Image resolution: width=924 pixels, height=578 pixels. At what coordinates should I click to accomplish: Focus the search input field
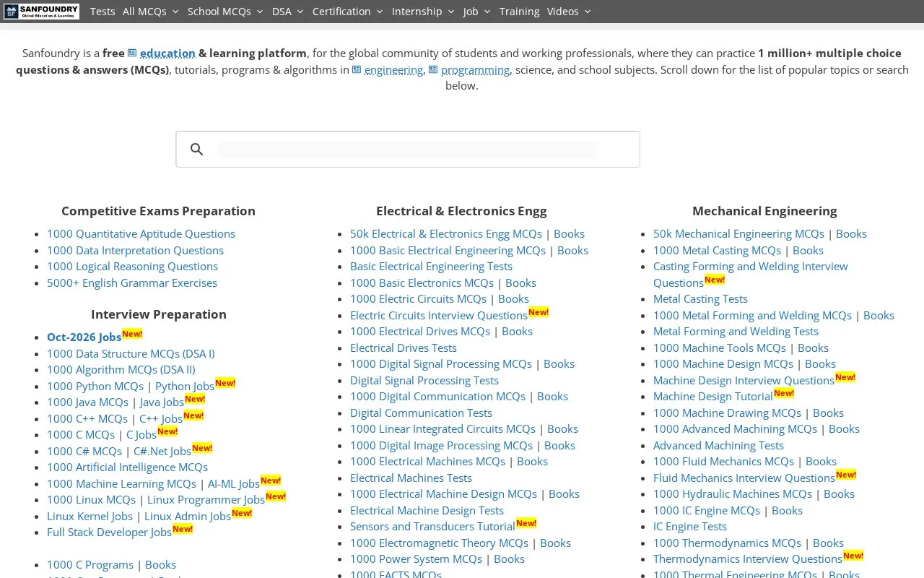coord(407,150)
